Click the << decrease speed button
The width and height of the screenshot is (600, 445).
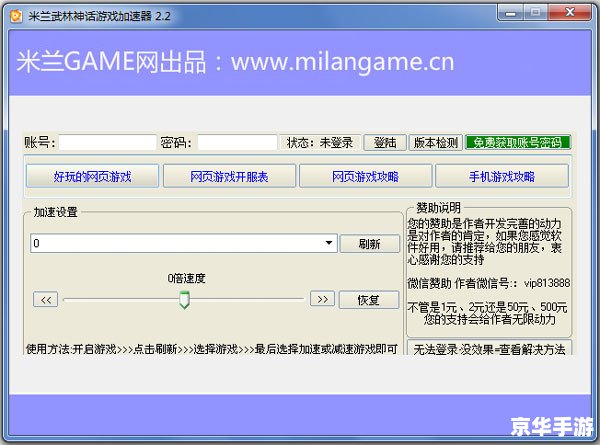[46, 300]
